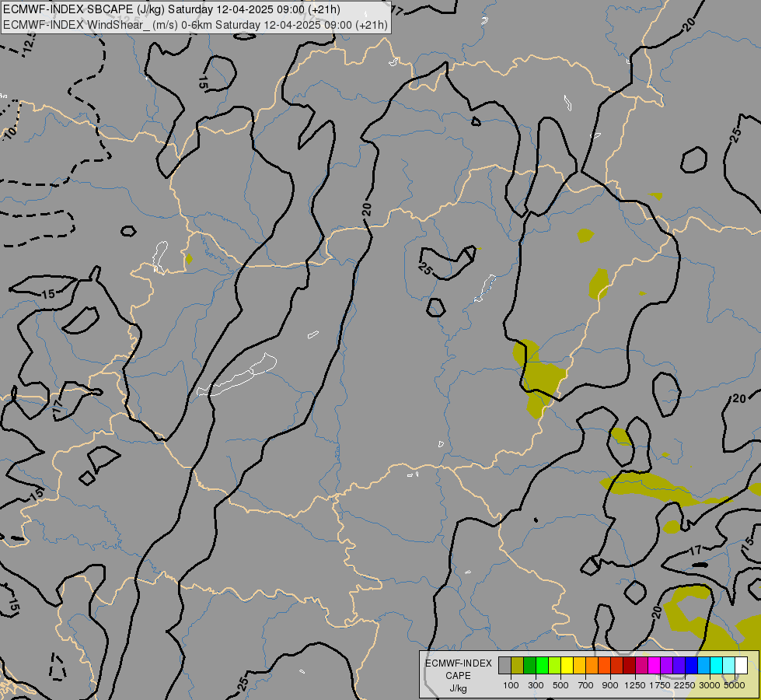Viewport: 761px width, 700px height.
Task: Click the 10 contour label on map
Action: pos(9,131)
